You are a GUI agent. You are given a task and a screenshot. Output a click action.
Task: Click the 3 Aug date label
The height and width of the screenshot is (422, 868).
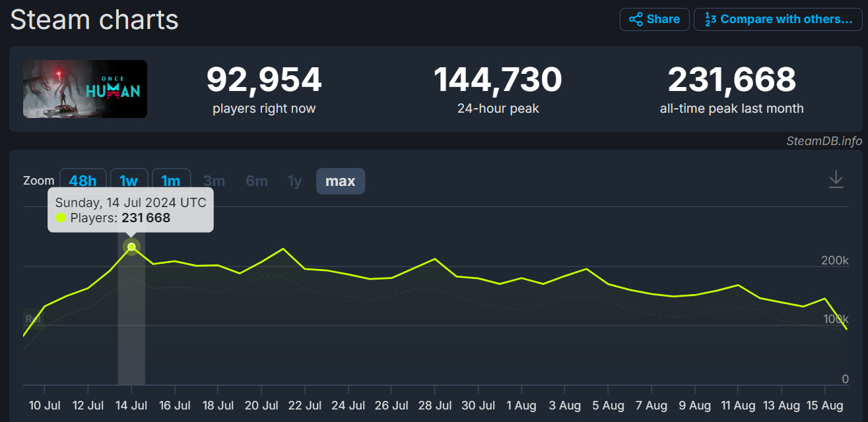tap(564, 405)
